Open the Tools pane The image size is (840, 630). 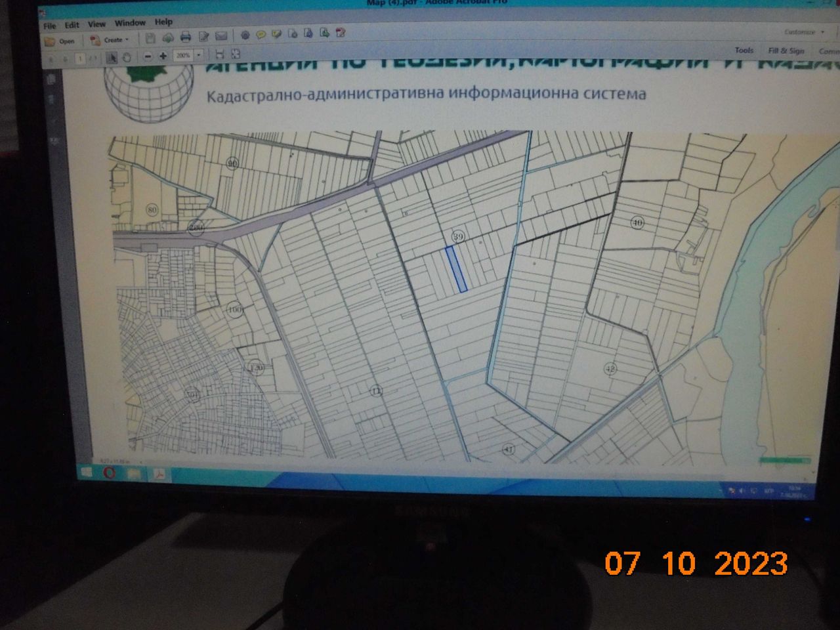point(744,51)
